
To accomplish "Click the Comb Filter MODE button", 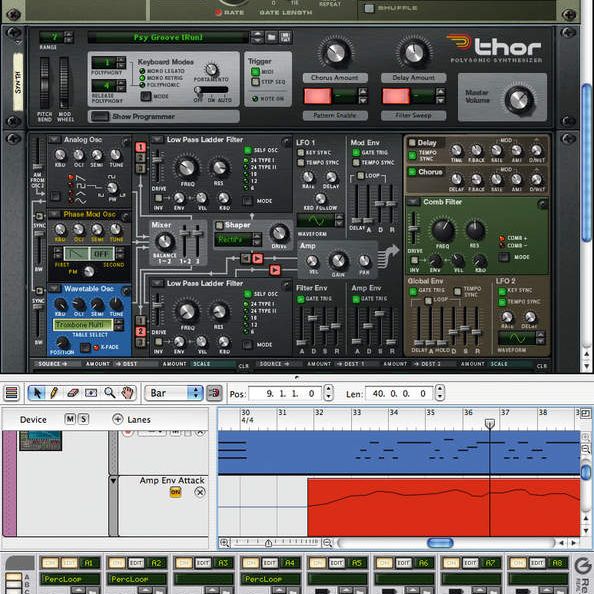I will [x=504, y=257].
